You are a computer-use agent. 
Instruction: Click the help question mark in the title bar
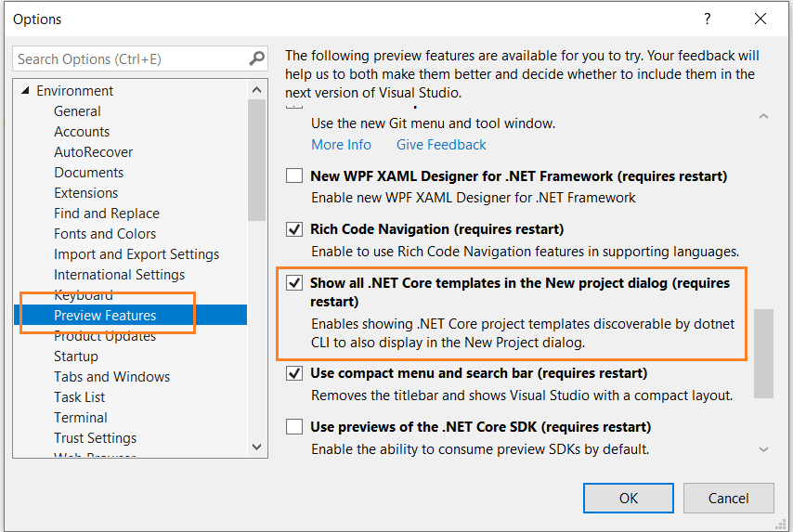tap(707, 19)
